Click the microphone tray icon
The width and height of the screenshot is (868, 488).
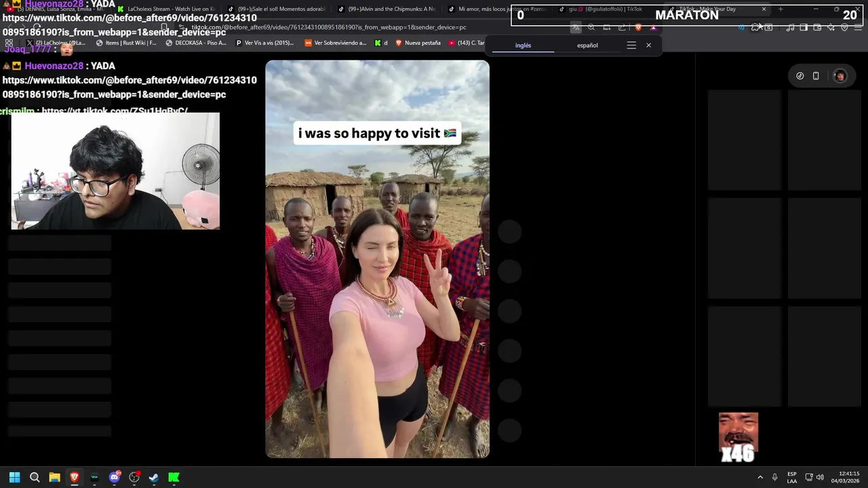tap(774, 477)
